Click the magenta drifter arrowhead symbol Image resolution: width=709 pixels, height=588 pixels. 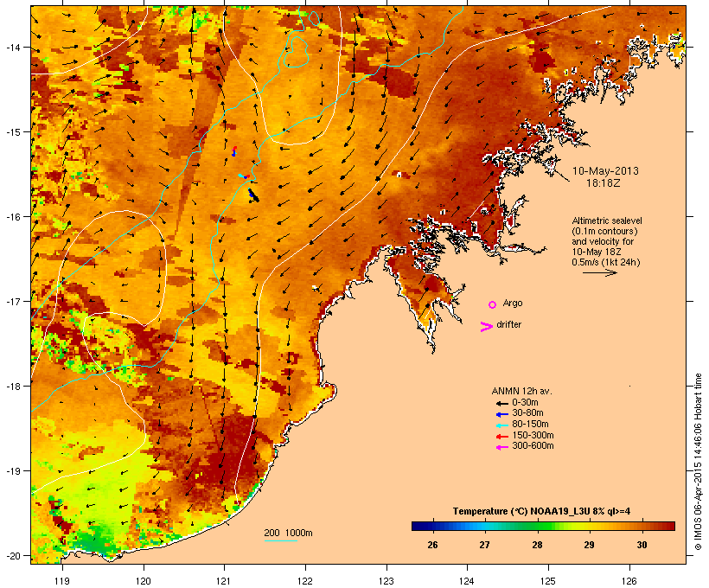(x=486, y=327)
